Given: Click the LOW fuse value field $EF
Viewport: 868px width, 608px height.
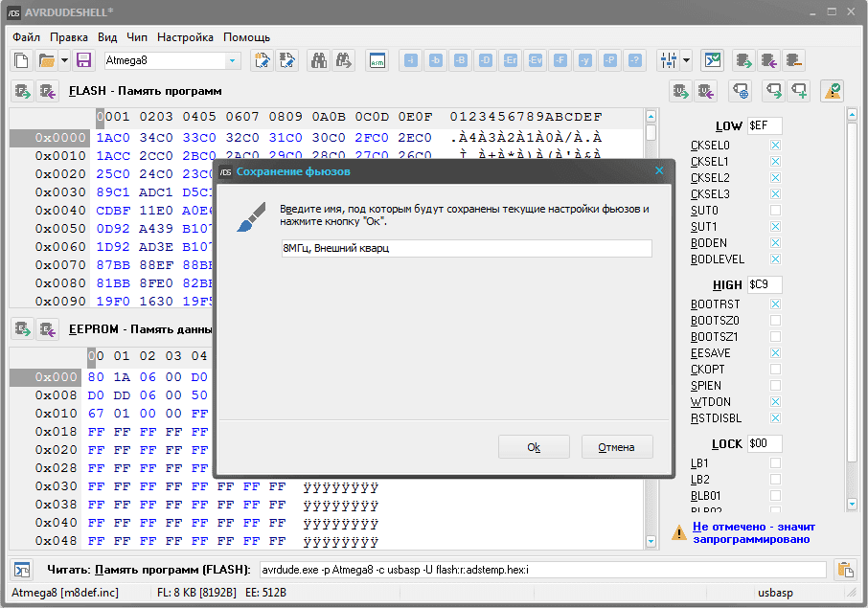Looking at the screenshot, I should pos(765,125).
